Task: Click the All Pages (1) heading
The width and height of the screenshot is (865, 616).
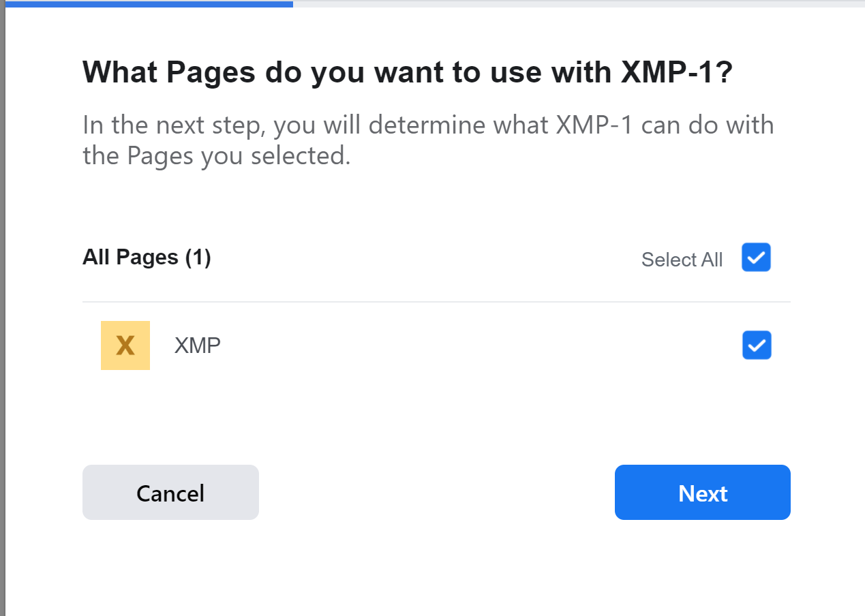Action: click(146, 257)
